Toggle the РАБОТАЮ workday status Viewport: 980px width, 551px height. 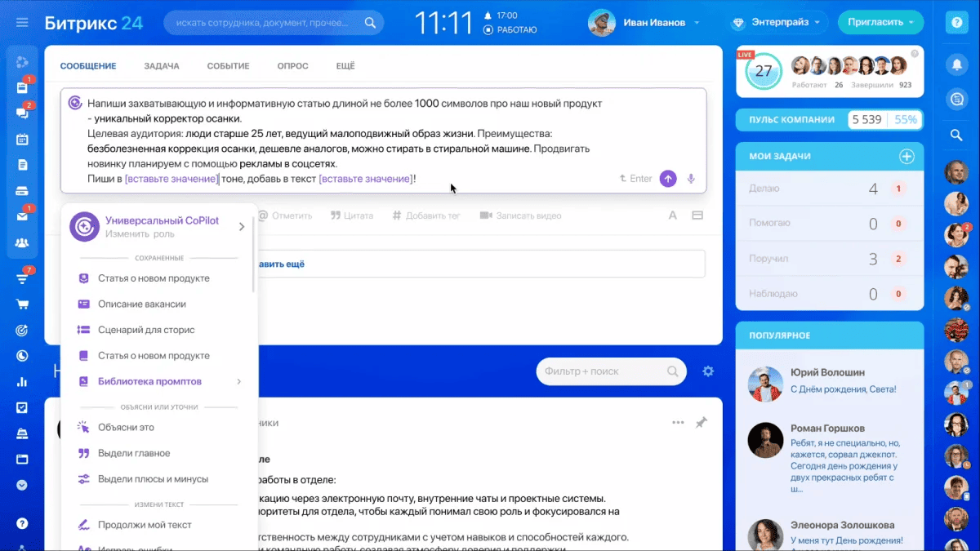click(x=511, y=30)
